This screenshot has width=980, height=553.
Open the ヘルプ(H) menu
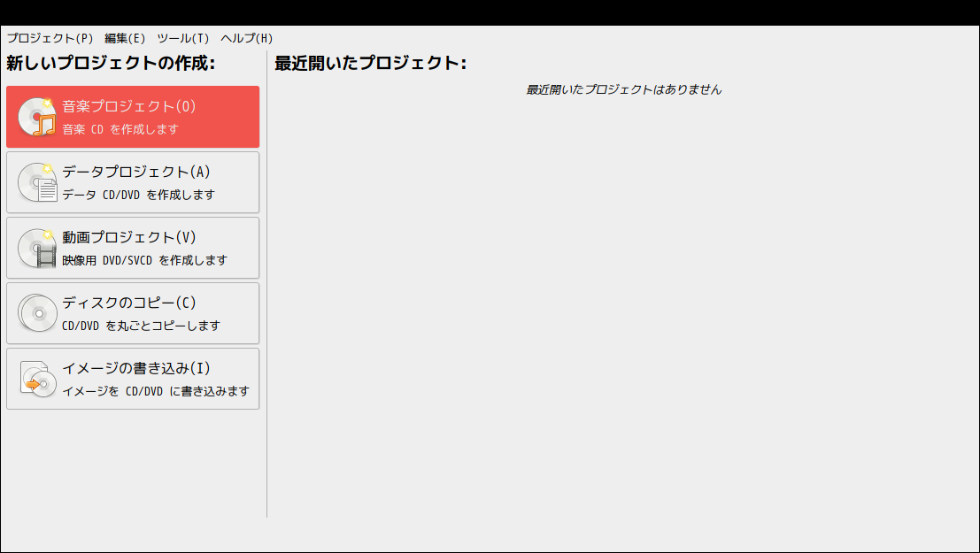(x=246, y=38)
